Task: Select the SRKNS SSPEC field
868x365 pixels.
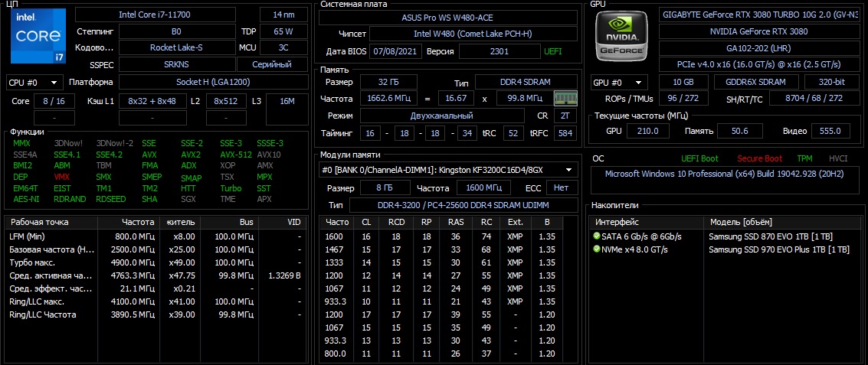Action: pos(177,65)
